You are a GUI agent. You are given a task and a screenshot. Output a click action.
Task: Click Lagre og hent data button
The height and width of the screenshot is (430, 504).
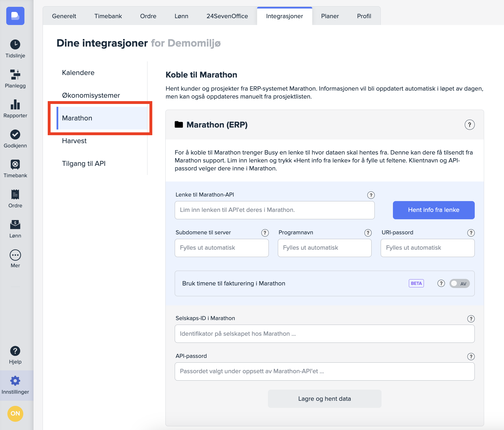coord(324,399)
